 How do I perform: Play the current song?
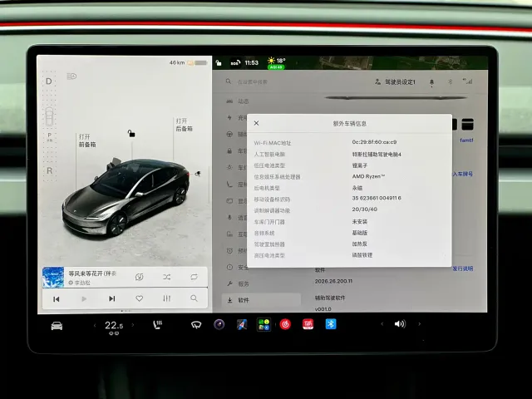coord(84,299)
